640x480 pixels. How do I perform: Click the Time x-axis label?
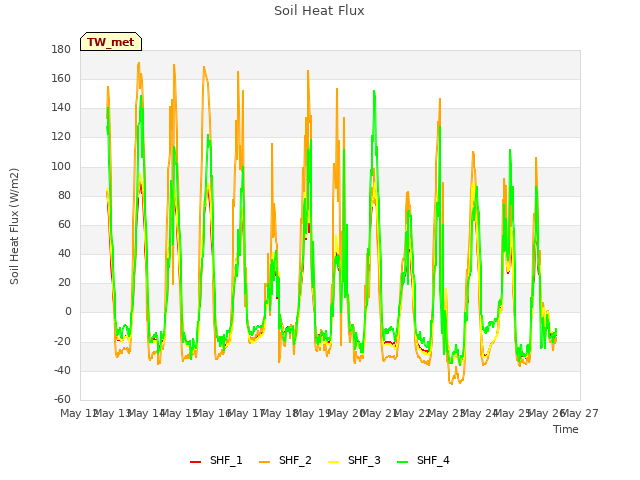(566, 429)
